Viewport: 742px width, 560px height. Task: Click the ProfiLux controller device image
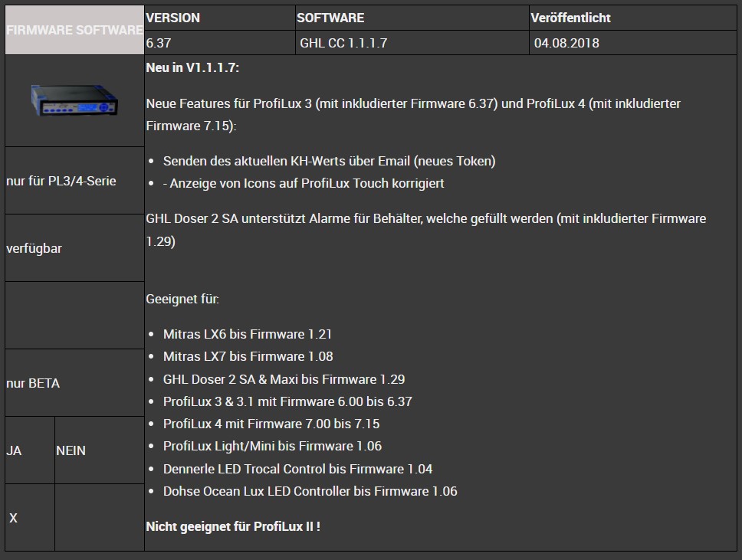pyautogui.click(x=74, y=100)
